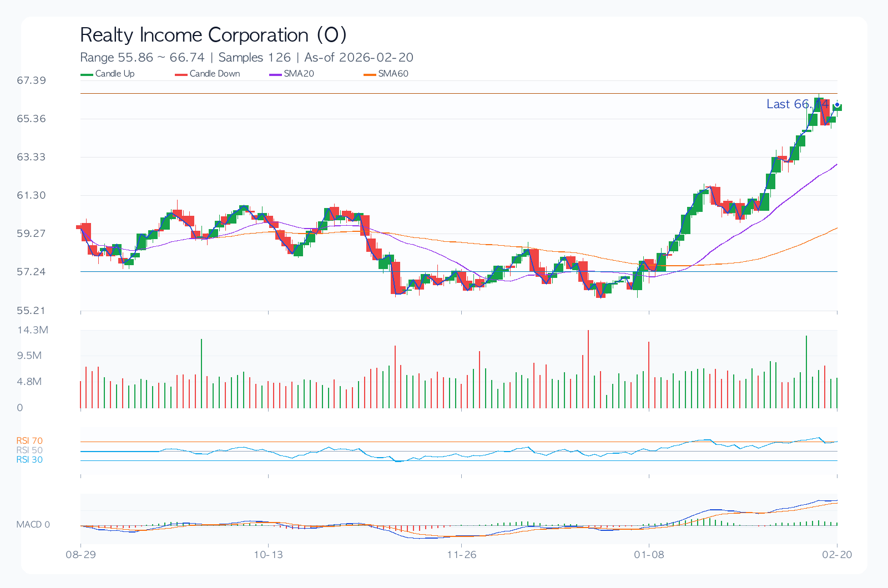Click the tallest red volume bar
The image size is (888, 588).
(x=588, y=369)
